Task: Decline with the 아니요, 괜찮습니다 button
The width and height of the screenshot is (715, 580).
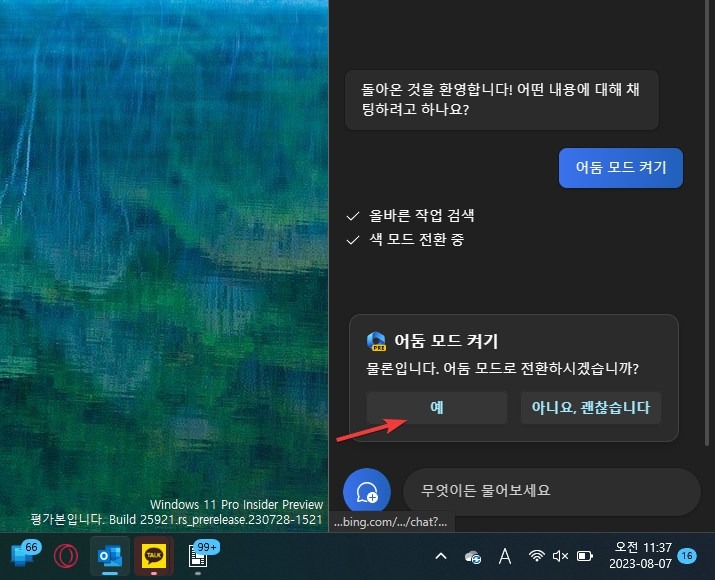Action: pyautogui.click(x=590, y=408)
